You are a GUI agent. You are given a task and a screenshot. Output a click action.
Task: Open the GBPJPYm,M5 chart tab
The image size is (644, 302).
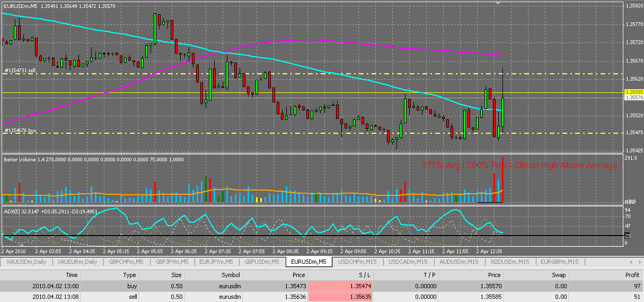click(172, 262)
